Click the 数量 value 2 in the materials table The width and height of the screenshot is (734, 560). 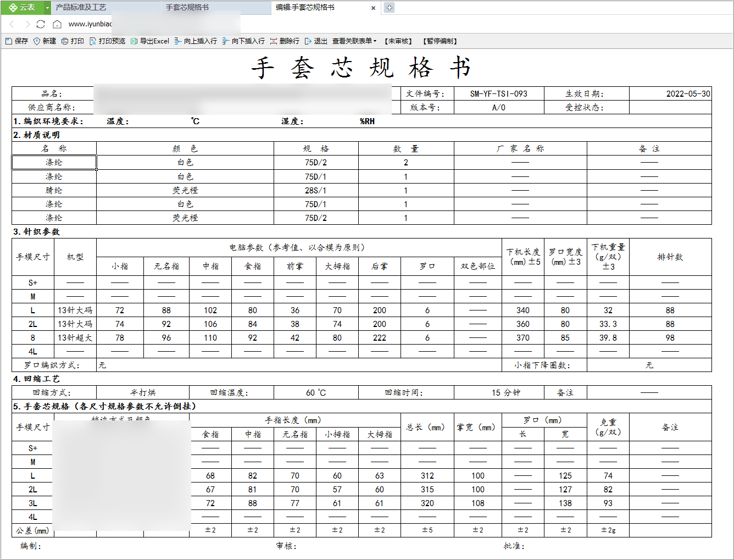[x=406, y=163]
